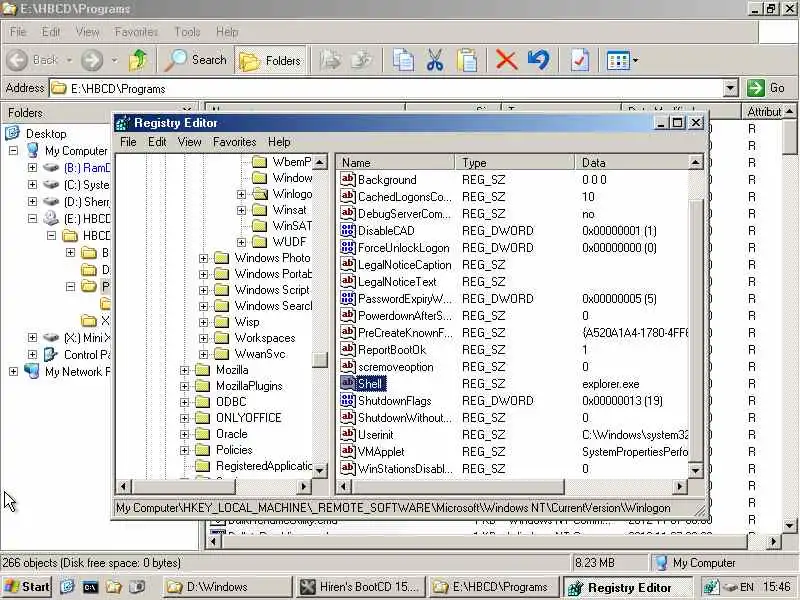Collapse the My Computer node in Folders
This screenshot has width=800, height=600.
(x=13, y=151)
